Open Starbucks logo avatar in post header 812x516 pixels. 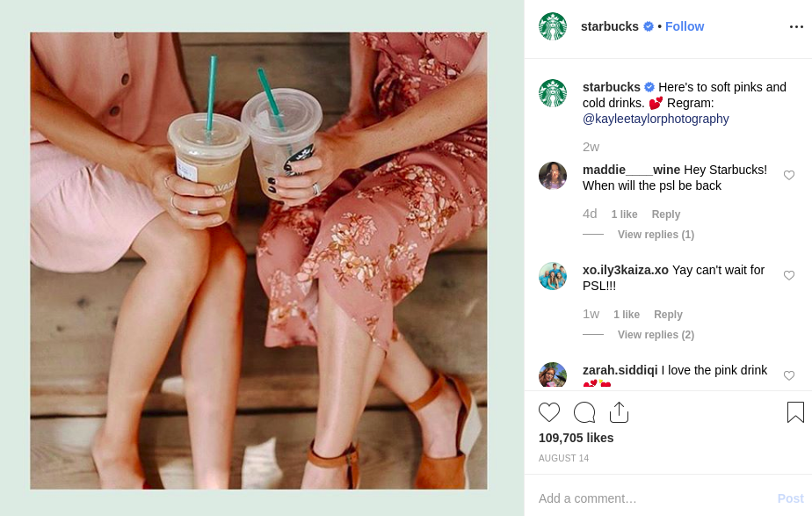[553, 26]
